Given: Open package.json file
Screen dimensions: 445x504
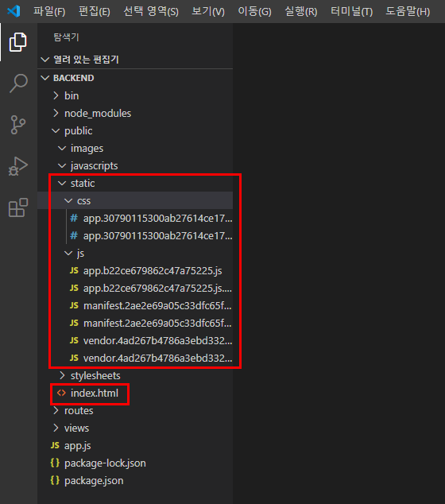Looking at the screenshot, I should (x=135, y=480).
